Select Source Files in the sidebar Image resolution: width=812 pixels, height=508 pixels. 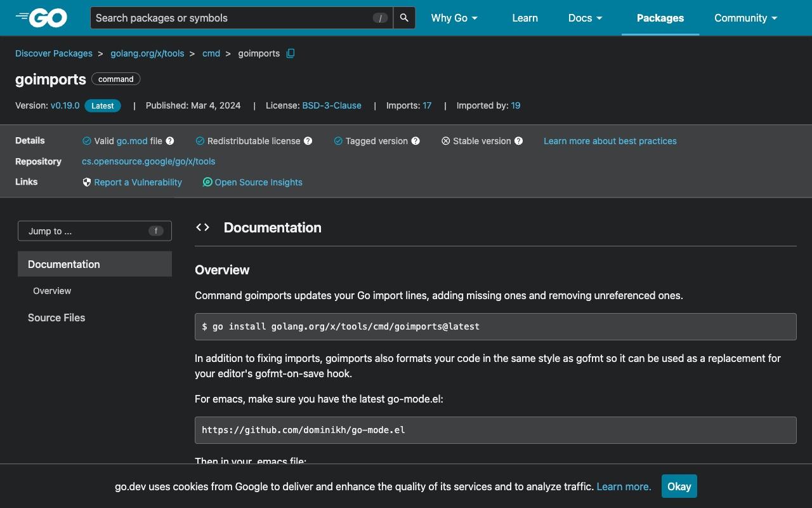tap(56, 317)
